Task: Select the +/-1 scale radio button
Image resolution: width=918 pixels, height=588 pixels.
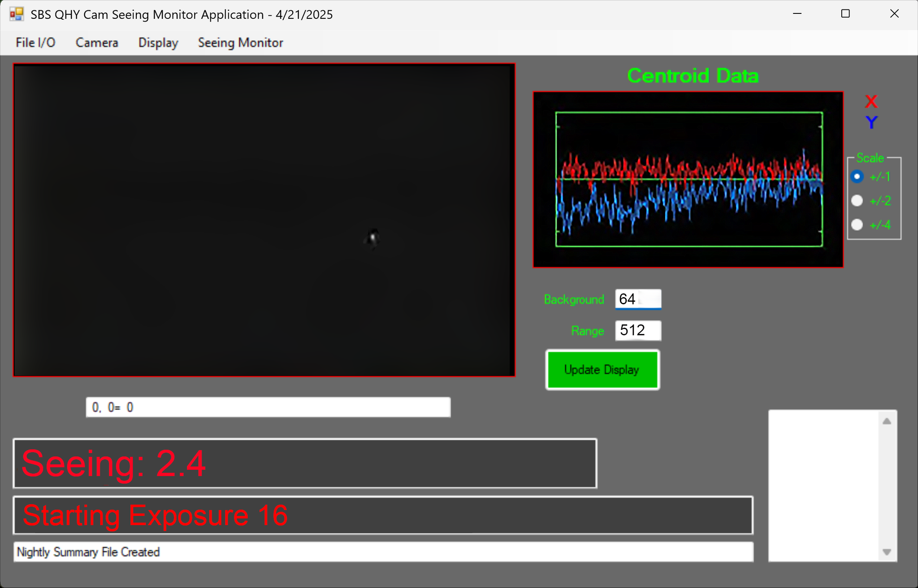Action: tap(857, 177)
